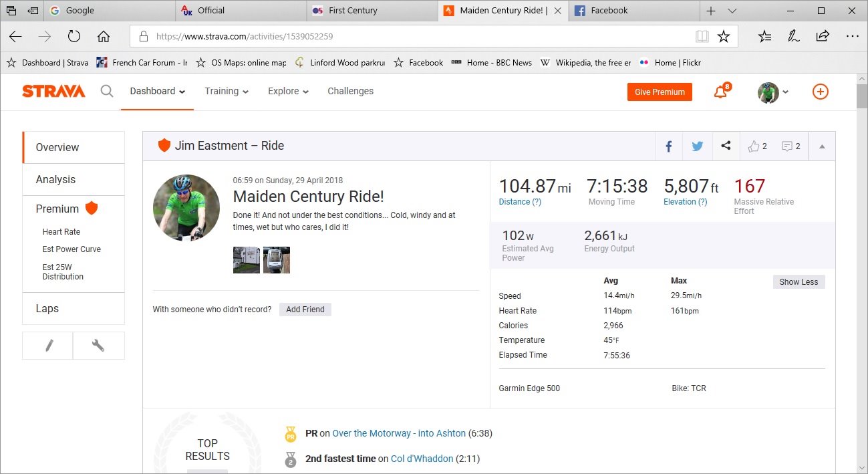The image size is (868, 474).
Task: Open the Strava search magnifier
Action: (x=107, y=91)
